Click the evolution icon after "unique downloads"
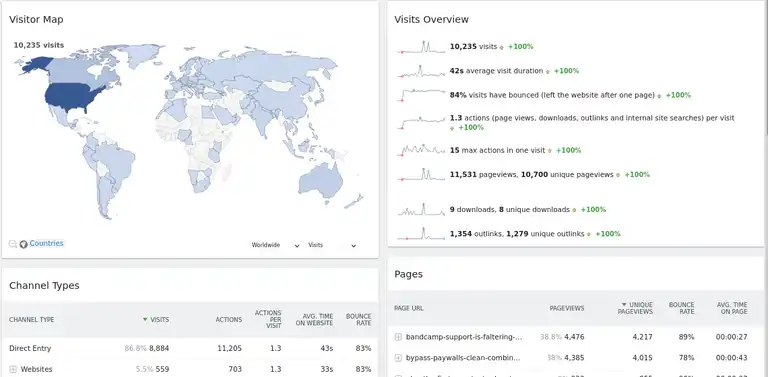Screen dimensions: 768x377 (x=574, y=210)
